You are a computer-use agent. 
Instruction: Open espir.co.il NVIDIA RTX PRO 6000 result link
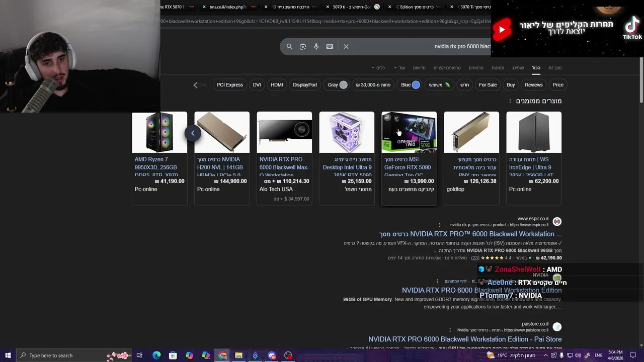[470, 234]
